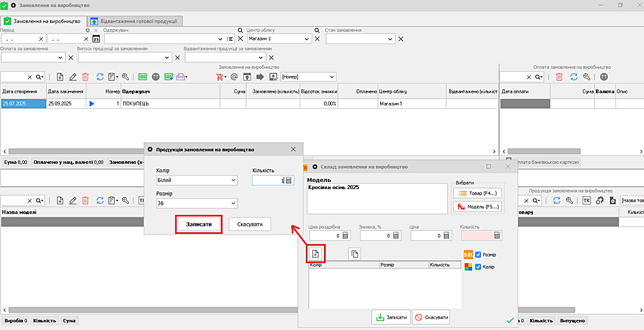This screenshot has height=330, width=644.
Task: Click the red shopping cart icon
Action: [x=221, y=77]
